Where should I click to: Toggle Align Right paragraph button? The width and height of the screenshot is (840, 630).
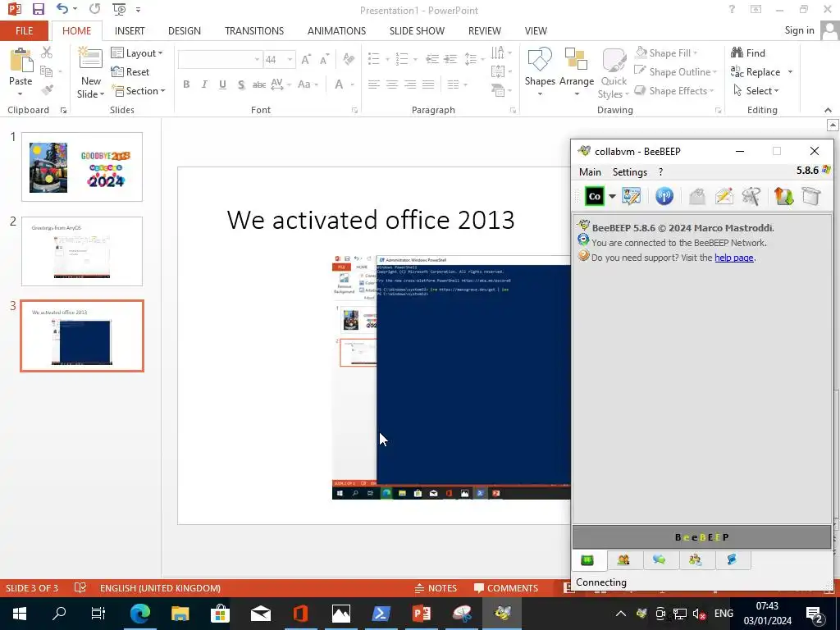click(410, 84)
